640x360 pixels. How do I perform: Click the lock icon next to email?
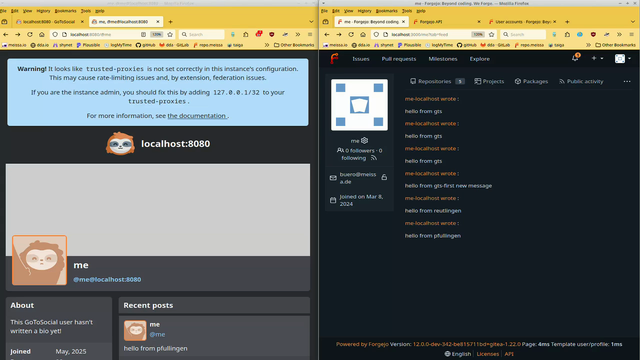click(384, 177)
